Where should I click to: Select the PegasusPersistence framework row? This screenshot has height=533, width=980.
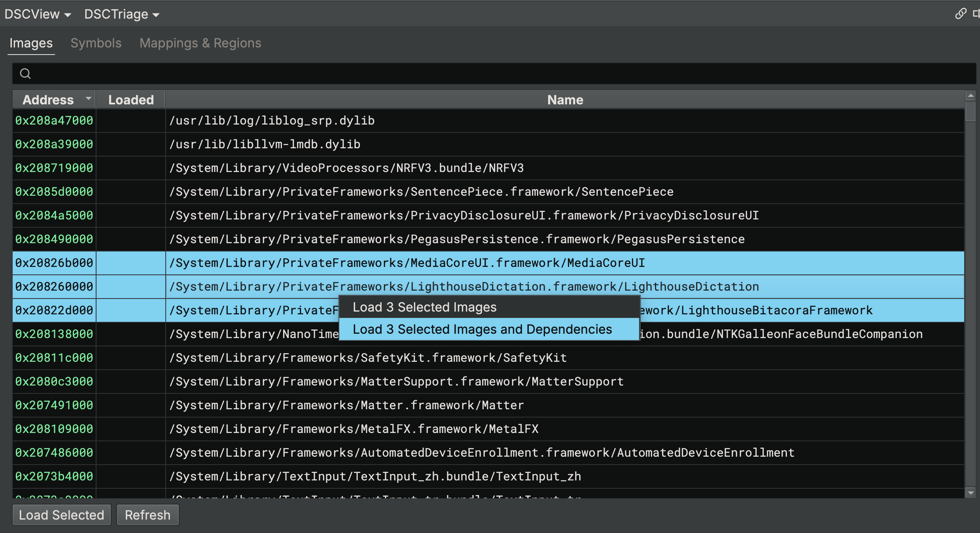(488, 239)
